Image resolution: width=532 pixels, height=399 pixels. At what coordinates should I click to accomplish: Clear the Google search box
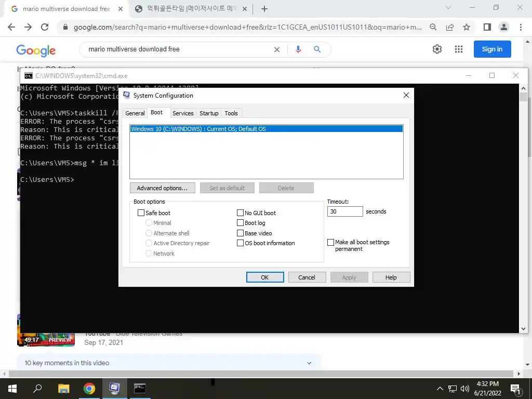click(x=277, y=49)
